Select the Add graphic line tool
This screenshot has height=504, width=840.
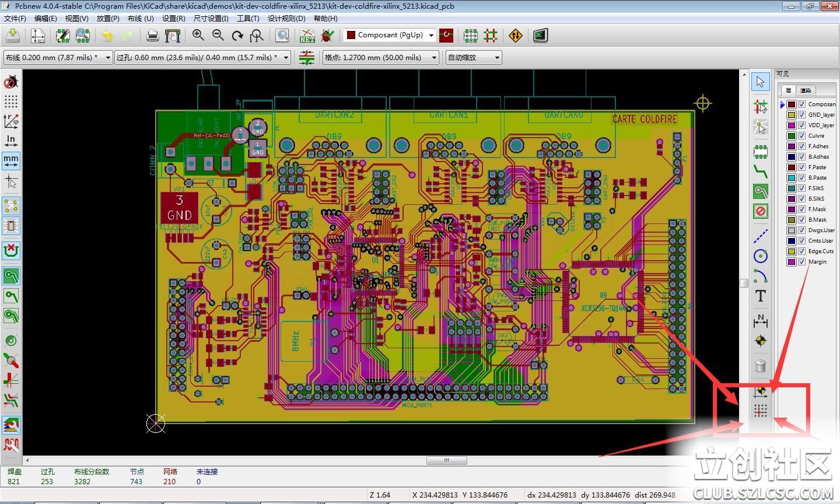(x=760, y=236)
